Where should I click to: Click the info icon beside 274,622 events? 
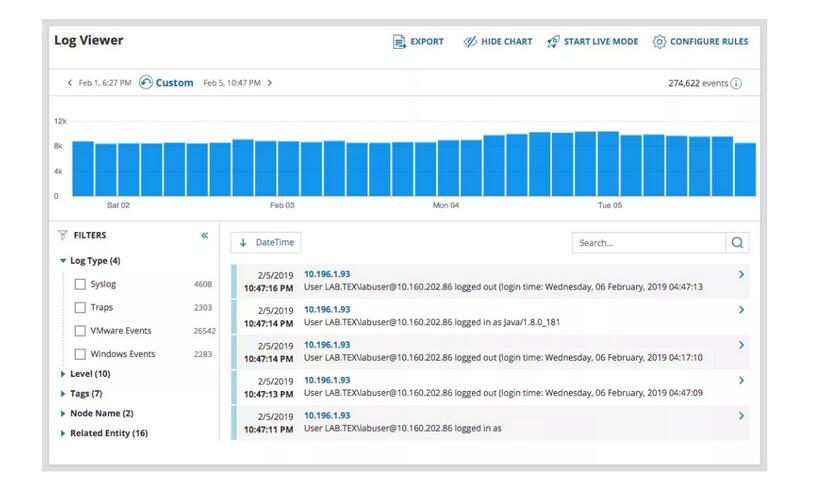coord(737,84)
